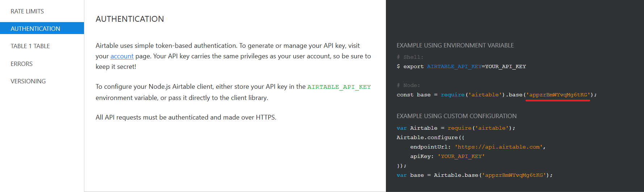Click the Node.js client configuration sentence
644x192 pixels.
(x=233, y=92)
